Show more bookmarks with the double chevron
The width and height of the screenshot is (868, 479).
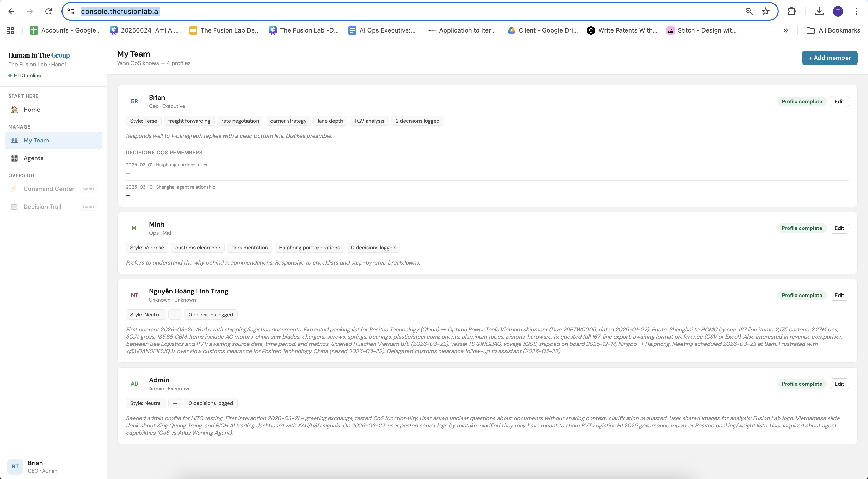tap(786, 30)
